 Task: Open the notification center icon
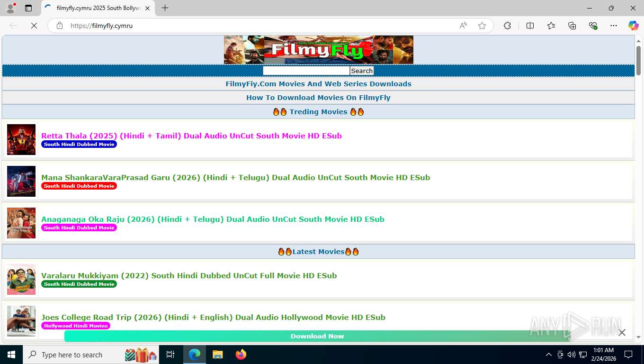(628, 355)
